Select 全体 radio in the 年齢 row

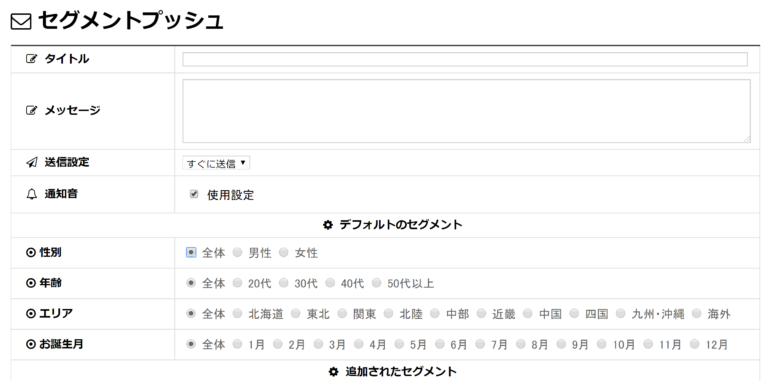(x=191, y=283)
